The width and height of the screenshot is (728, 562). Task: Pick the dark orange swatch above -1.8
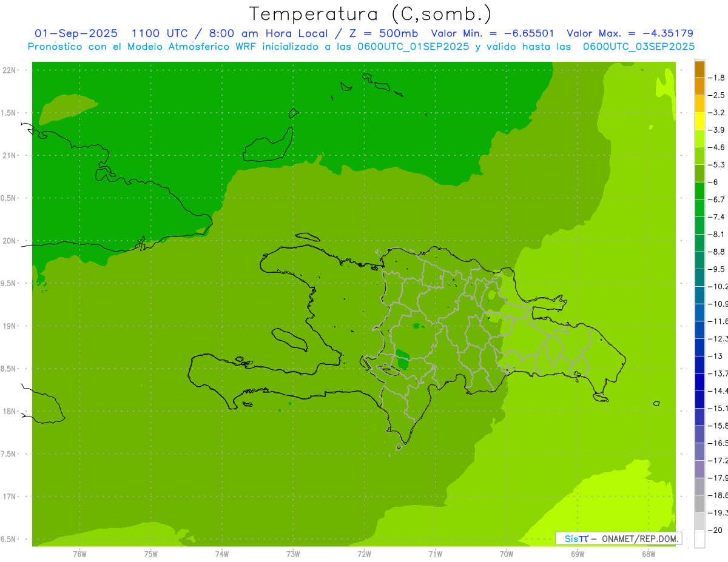[699, 69]
